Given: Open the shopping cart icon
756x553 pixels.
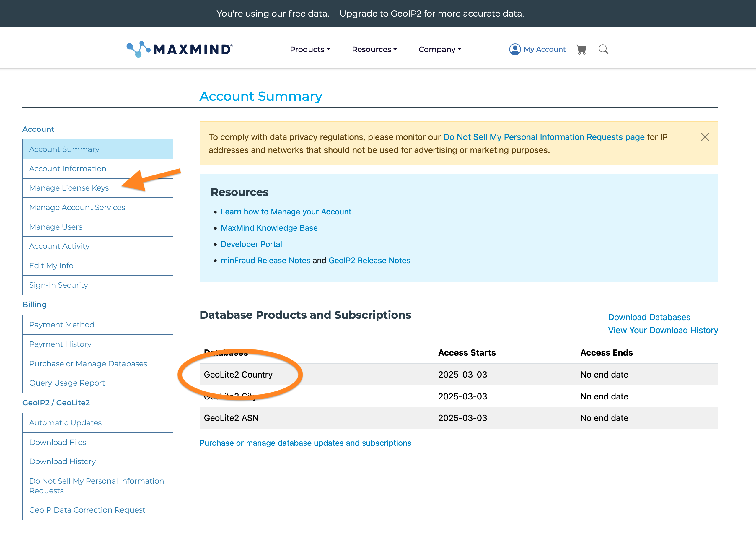Looking at the screenshot, I should [581, 50].
